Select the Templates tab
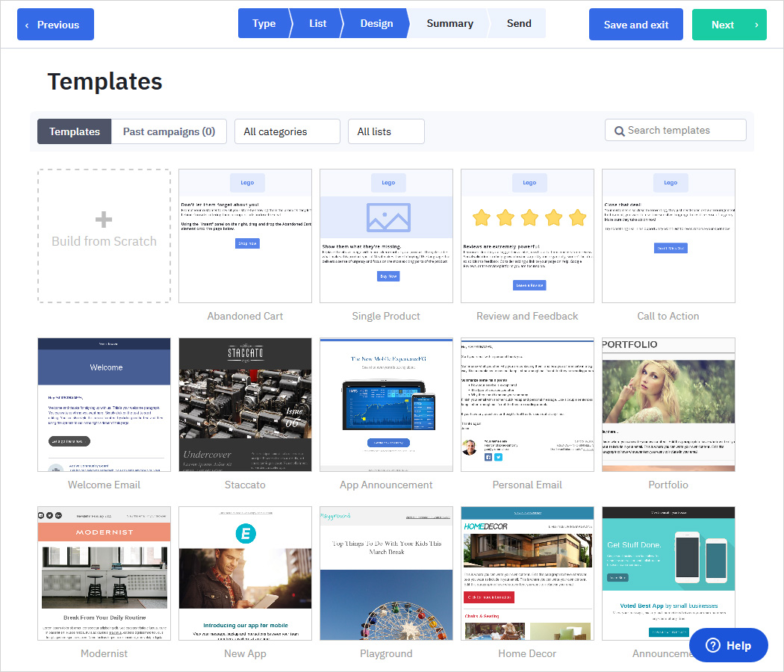 tap(75, 131)
